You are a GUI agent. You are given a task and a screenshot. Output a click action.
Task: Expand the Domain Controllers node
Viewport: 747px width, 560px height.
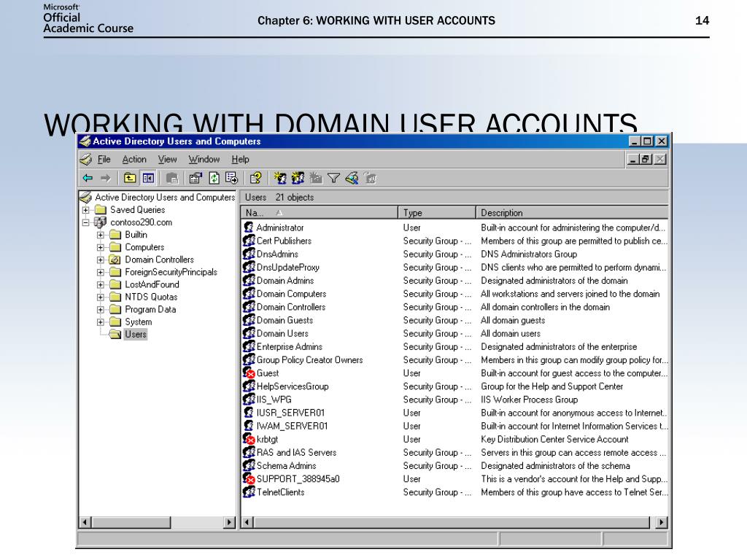pos(100,260)
